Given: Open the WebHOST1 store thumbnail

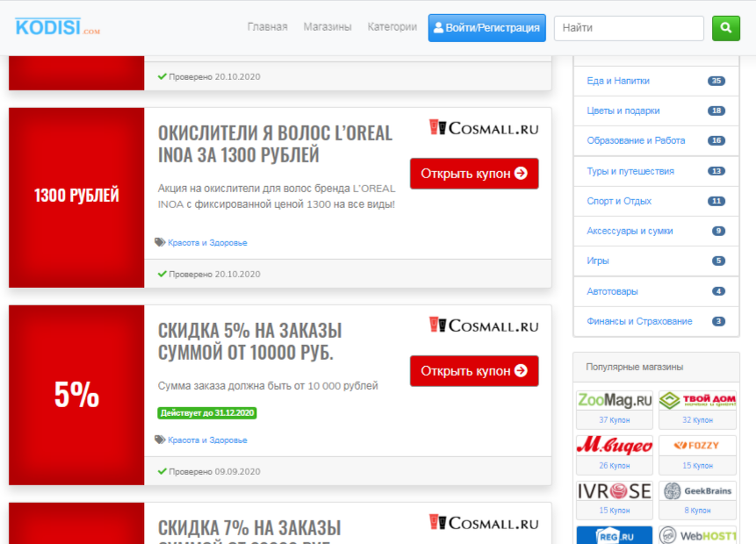Looking at the screenshot, I should pos(697,535).
